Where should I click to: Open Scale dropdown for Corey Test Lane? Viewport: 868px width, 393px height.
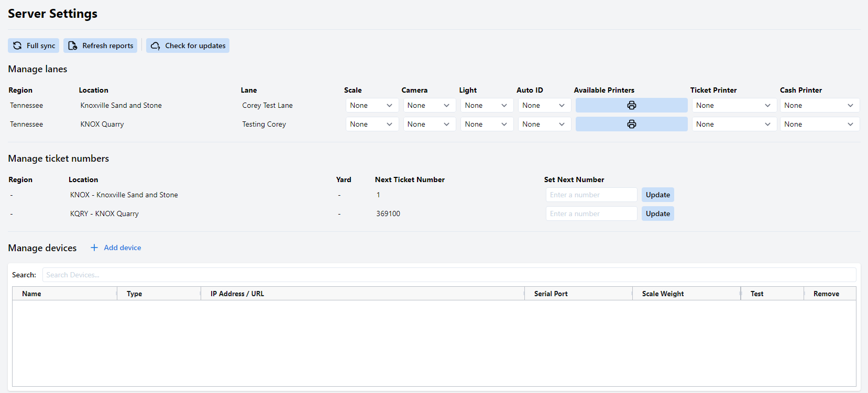tap(372, 105)
